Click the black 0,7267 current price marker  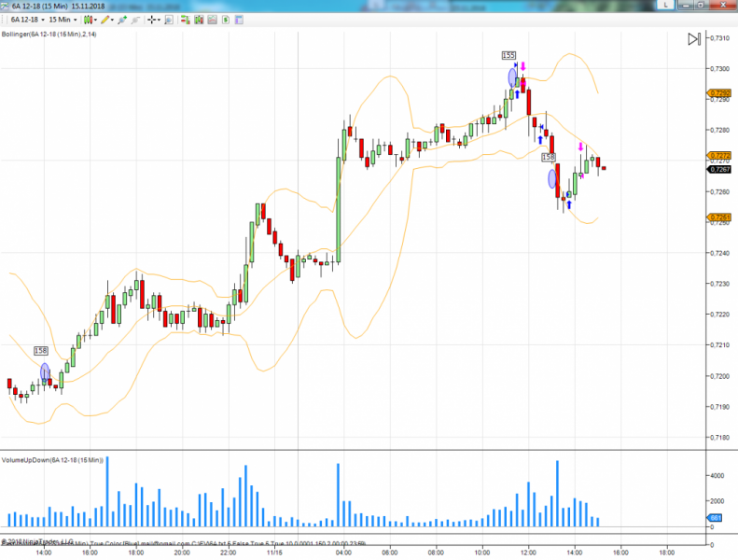click(719, 169)
